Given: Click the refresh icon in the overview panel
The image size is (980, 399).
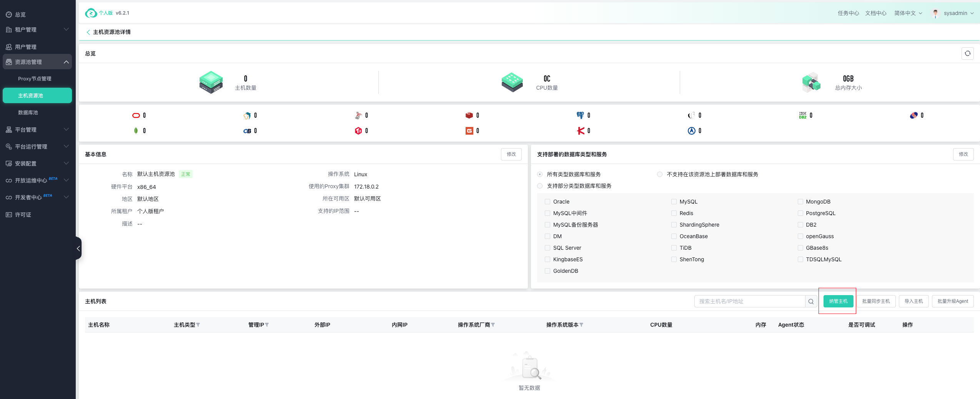Looking at the screenshot, I should [x=967, y=53].
